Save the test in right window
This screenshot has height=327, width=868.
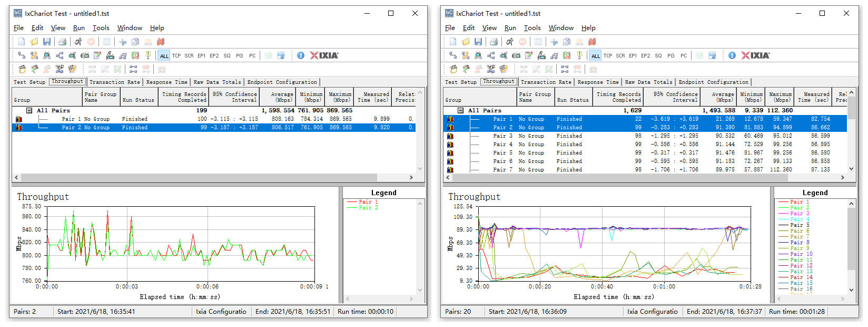(478, 42)
